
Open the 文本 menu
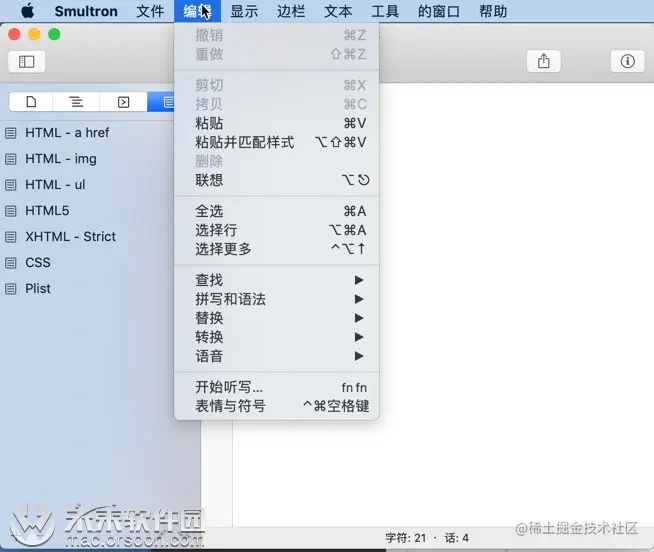(338, 11)
